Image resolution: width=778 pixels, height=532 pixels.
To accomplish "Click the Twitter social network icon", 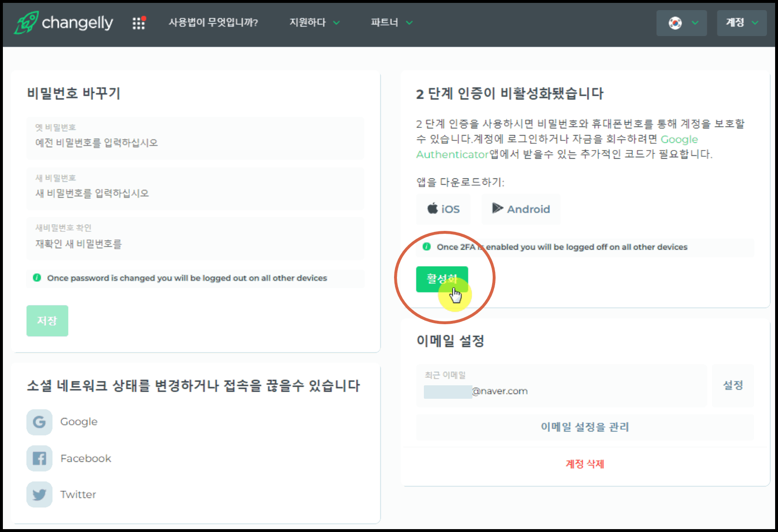I will [39, 494].
